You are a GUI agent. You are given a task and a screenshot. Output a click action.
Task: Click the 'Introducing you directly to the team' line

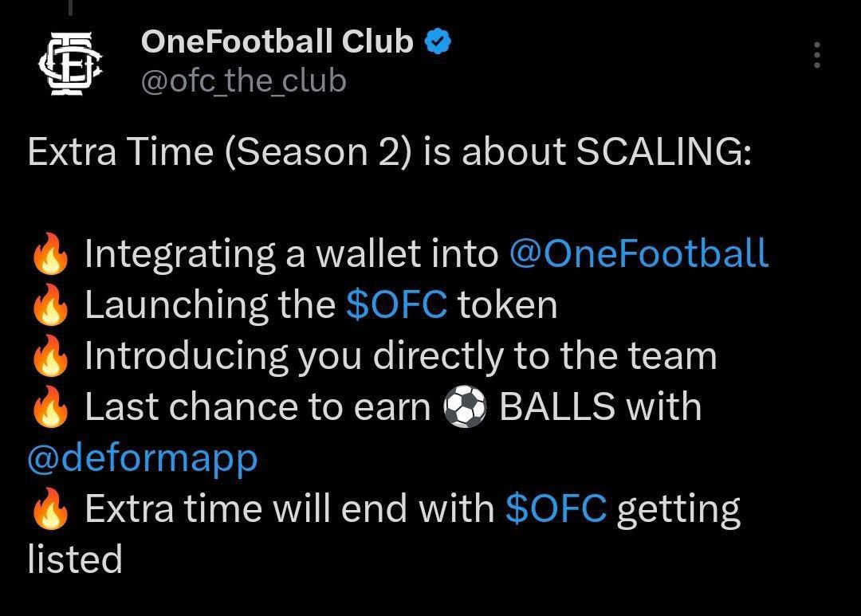click(401, 356)
